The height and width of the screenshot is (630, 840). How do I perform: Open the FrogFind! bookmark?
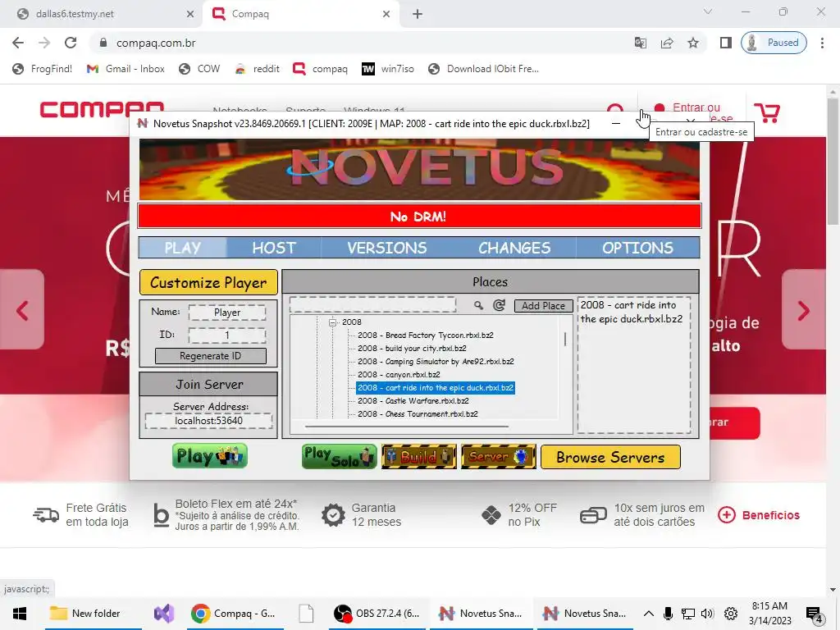coord(43,69)
